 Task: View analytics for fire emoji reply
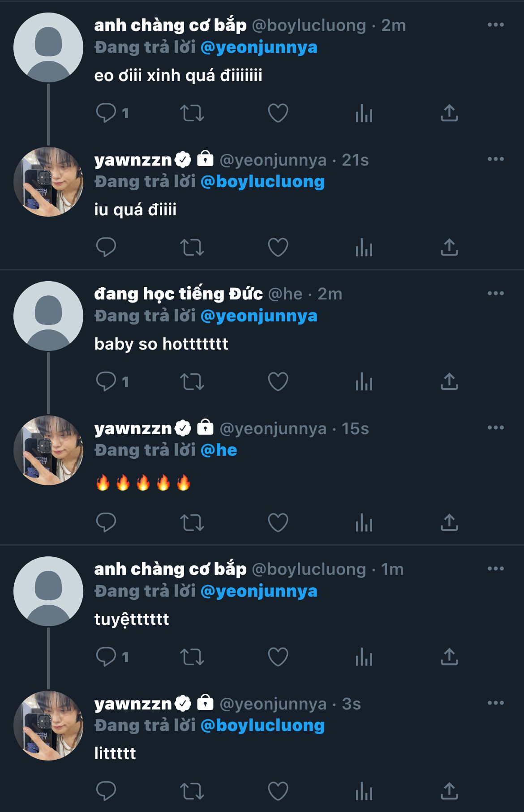(x=364, y=522)
